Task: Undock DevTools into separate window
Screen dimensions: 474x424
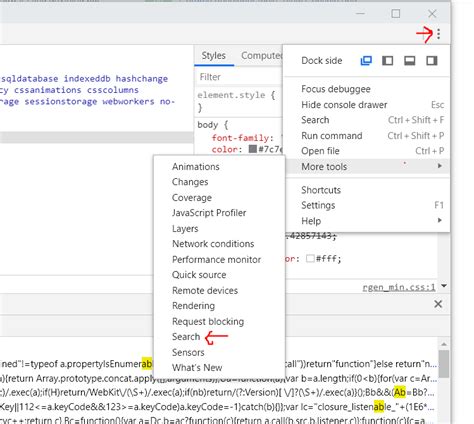Action: tap(366, 61)
